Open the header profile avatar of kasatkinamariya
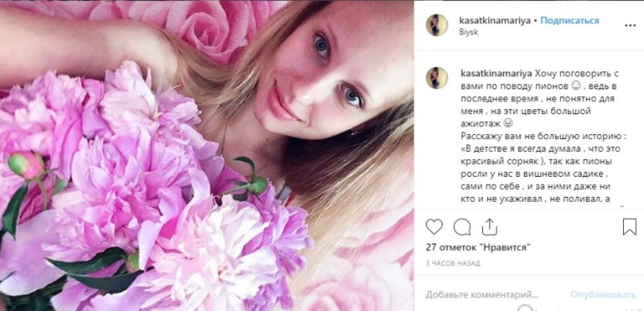This screenshot has width=644, height=311. (x=437, y=24)
